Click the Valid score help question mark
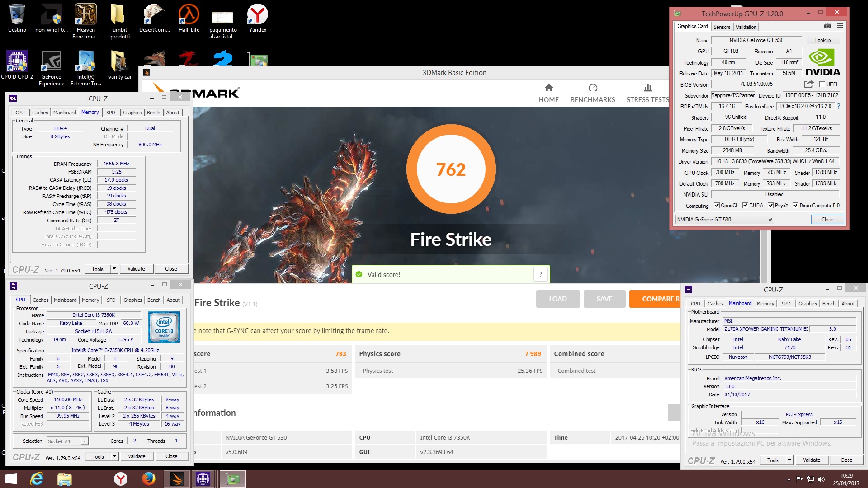 541,274
